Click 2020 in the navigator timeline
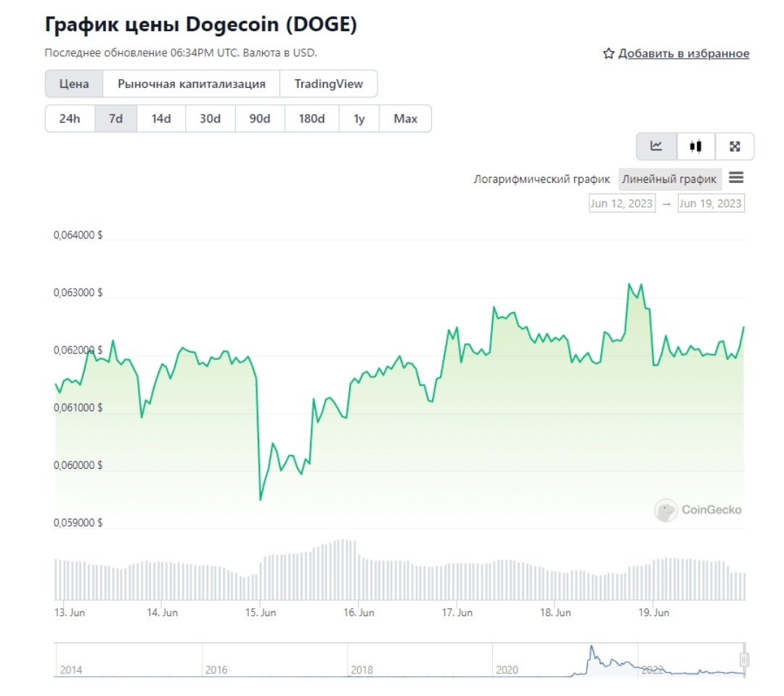The width and height of the screenshot is (784, 696). tap(507, 669)
